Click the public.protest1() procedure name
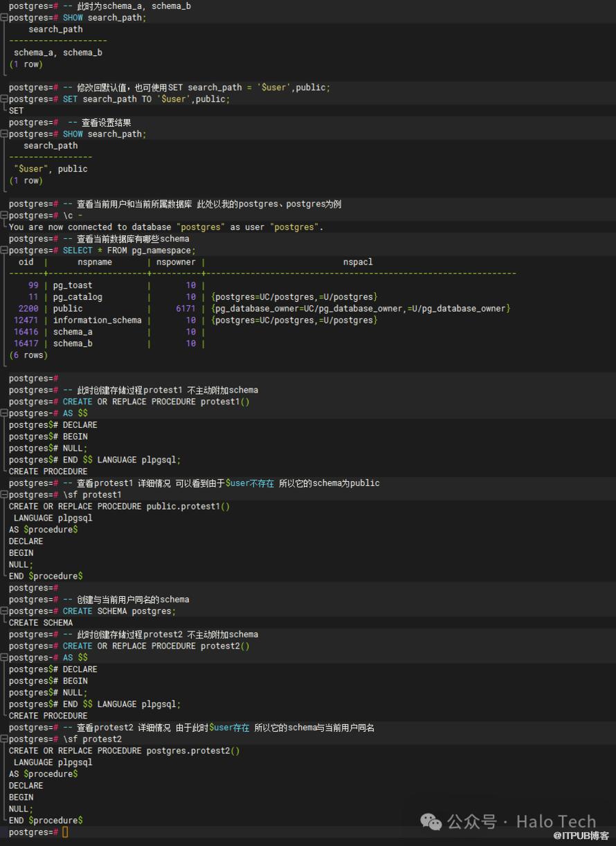616x846 pixels. [188, 507]
